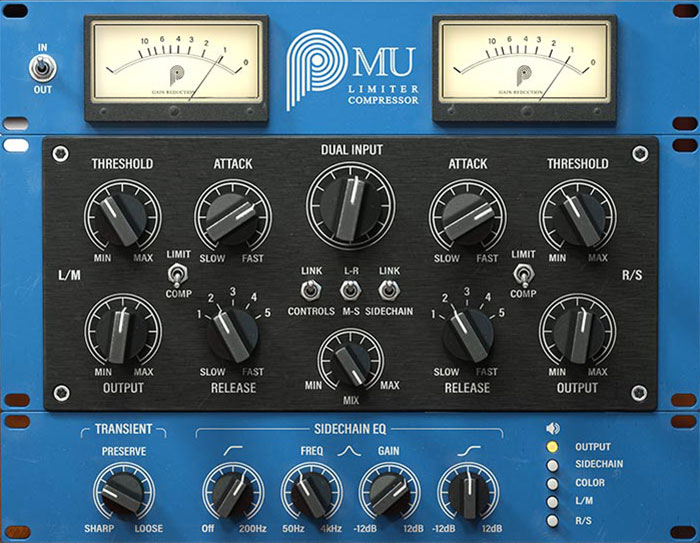Click the sidechain FREQ knob
Image resolution: width=700 pixels, height=543 pixels.
311,492
